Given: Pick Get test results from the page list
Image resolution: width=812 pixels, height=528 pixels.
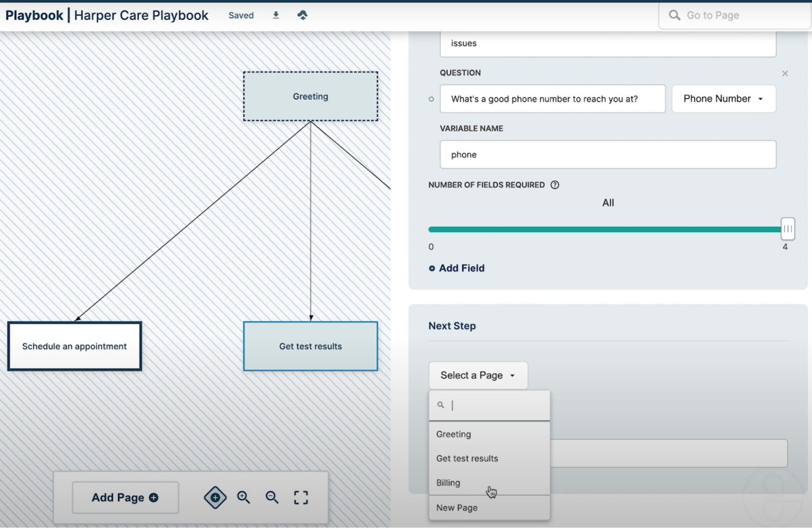Looking at the screenshot, I should [467, 458].
